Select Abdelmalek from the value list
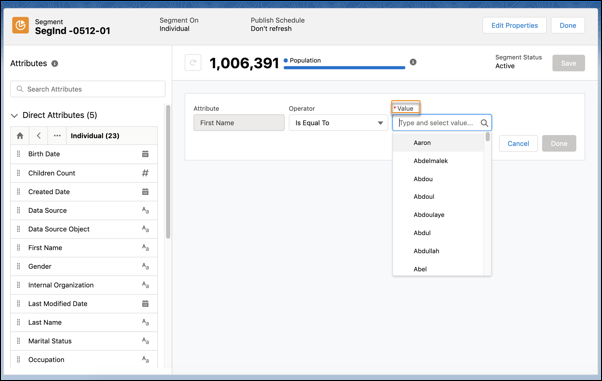 (x=438, y=161)
